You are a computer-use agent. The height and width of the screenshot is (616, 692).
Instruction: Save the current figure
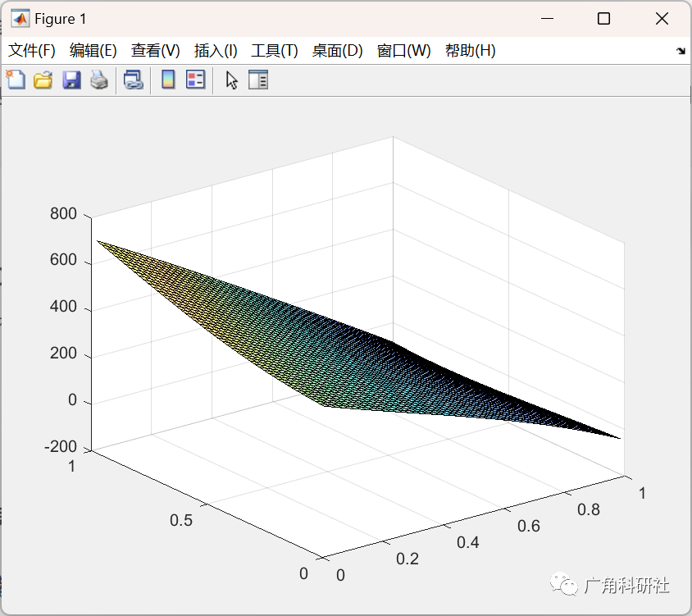click(71, 80)
